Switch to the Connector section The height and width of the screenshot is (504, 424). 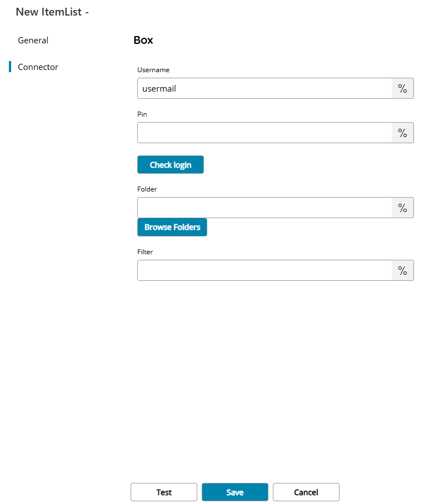(x=38, y=67)
